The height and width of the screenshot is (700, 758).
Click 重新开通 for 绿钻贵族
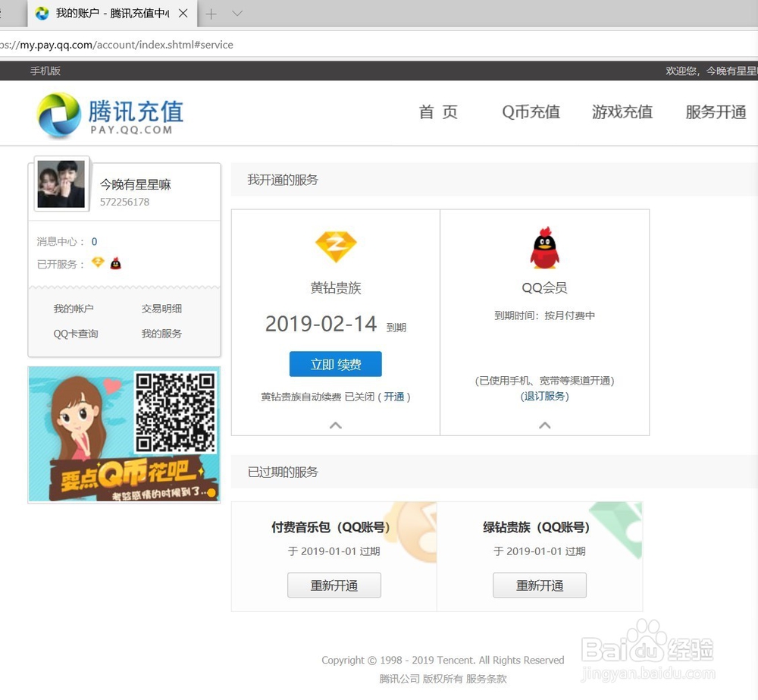point(540,585)
